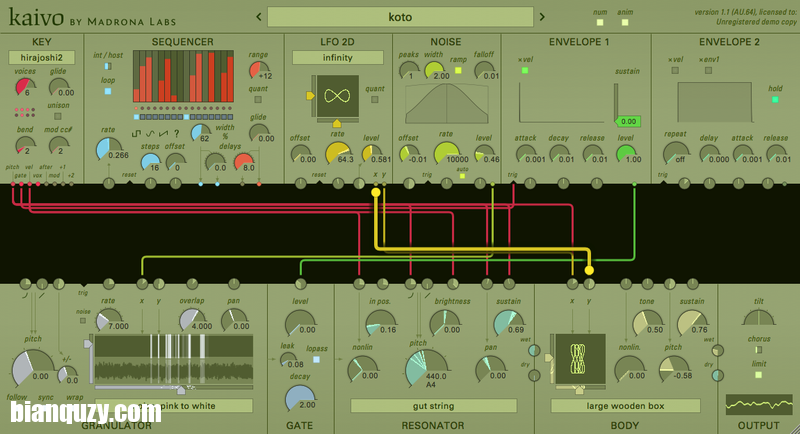
Task: Select the ramp sequencer shape
Action: point(163,134)
